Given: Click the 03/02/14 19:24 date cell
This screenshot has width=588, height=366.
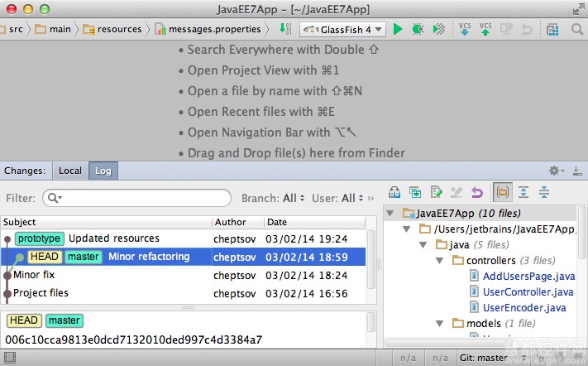Looking at the screenshot, I should [x=306, y=239].
